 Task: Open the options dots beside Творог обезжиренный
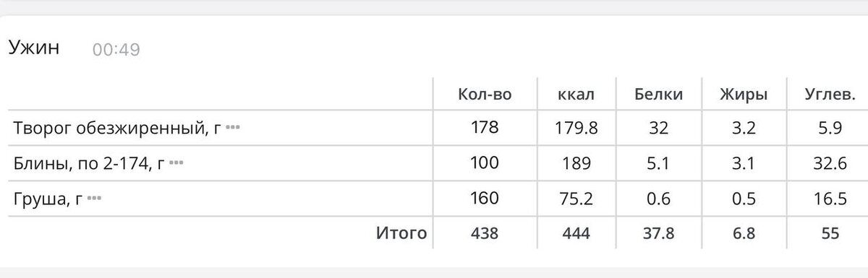point(232,127)
